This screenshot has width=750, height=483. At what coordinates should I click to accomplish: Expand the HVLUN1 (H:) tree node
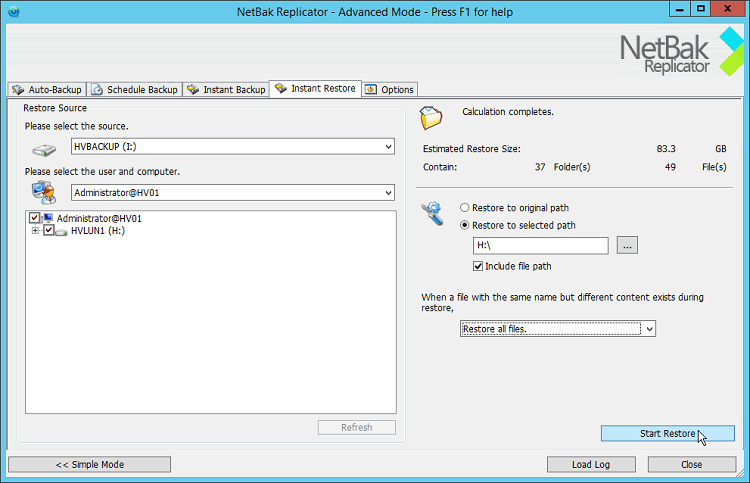click(x=36, y=231)
